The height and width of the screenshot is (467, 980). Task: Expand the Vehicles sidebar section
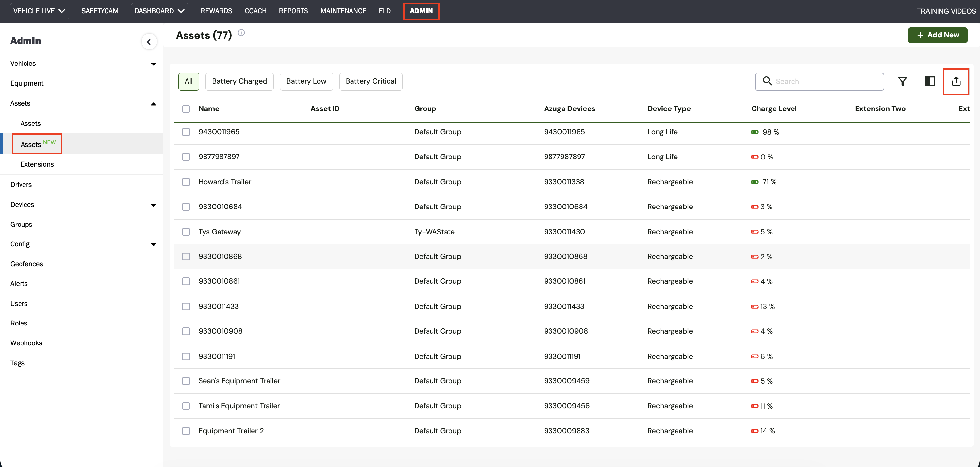153,64
